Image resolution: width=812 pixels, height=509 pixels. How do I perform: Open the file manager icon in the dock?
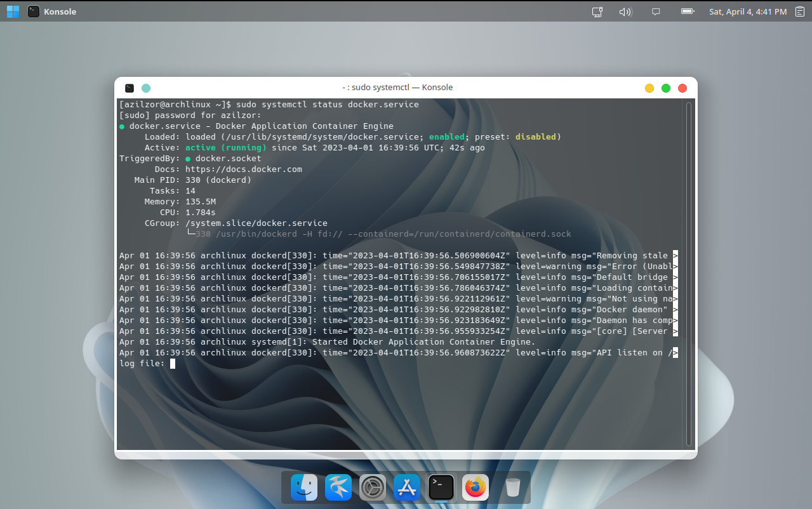click(303, 487)
